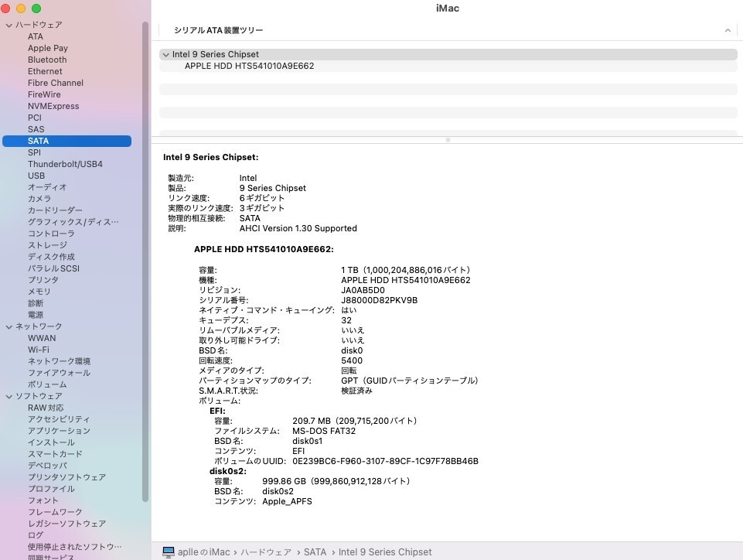Open カードリーダー in the sidebar
Image resolution: width=743 pixels, height=560 pixels.
pyautogui.click(x=55, y=210)
